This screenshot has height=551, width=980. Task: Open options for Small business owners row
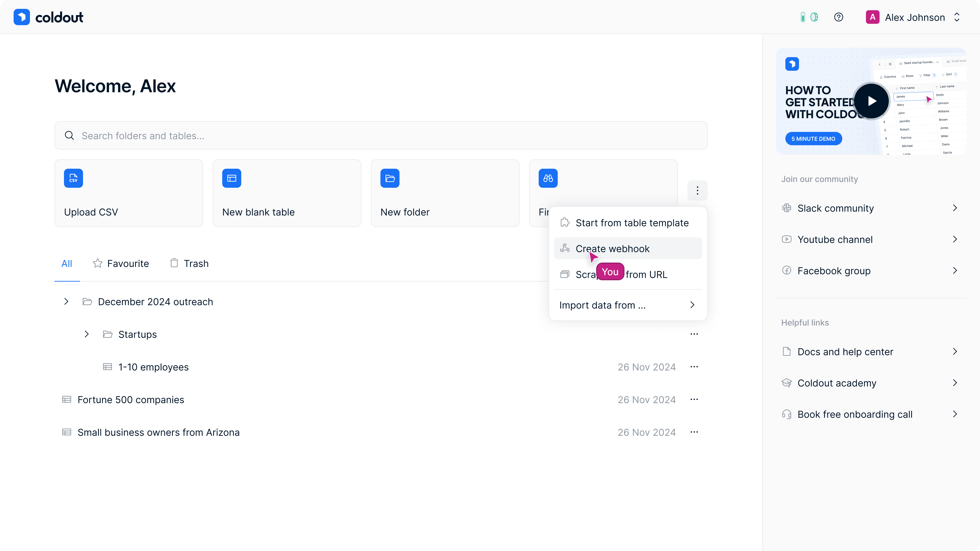[694, 432]
